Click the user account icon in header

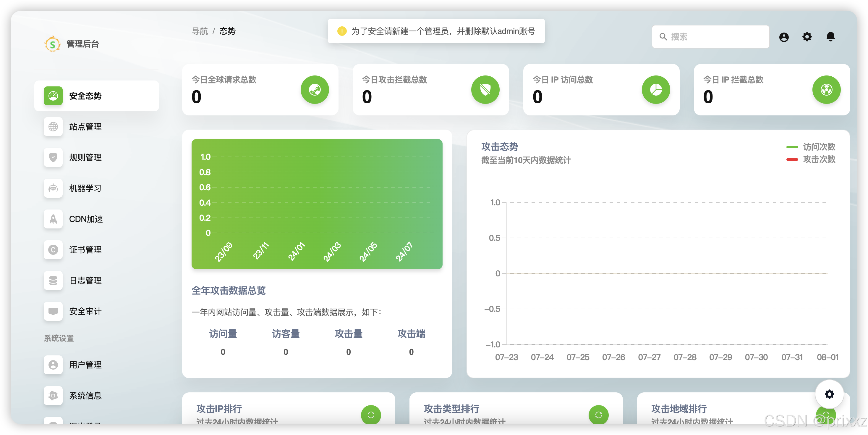[784, 37]
